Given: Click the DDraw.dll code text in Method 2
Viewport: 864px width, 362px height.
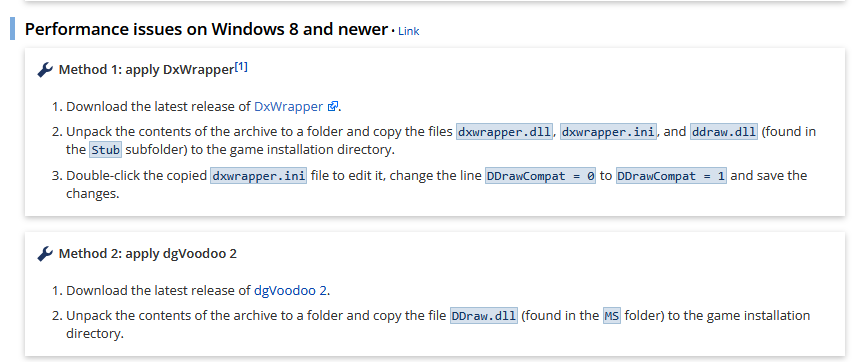Looking at the screenshot, I should (x=484, y=316).
